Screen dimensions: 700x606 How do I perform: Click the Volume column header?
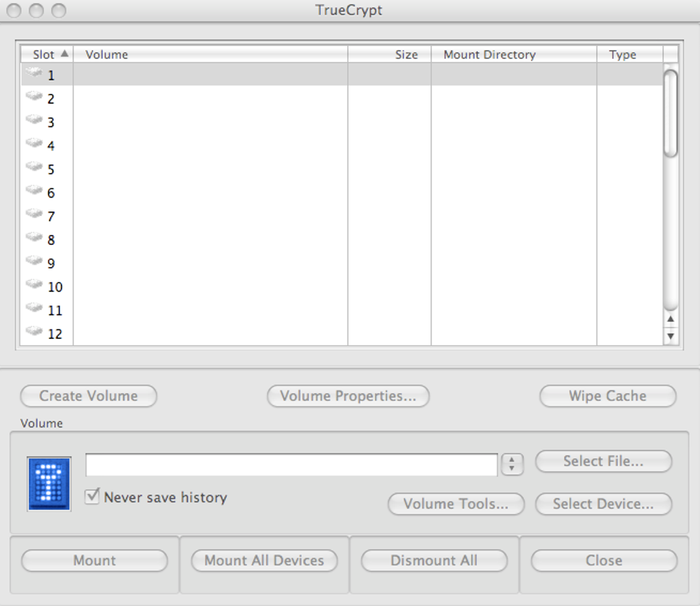[x=210, y=54]
